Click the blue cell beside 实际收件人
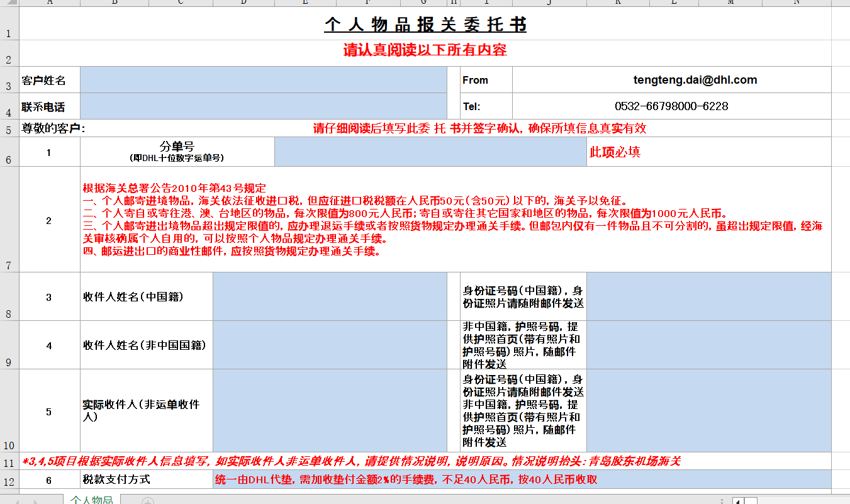The width and height of the screenshot is (850, 504). pos(330,411)
